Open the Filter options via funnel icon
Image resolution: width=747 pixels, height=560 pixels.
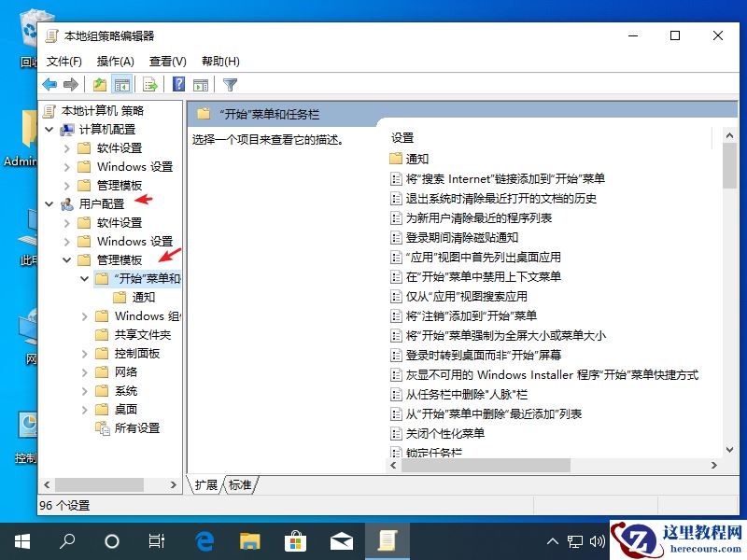(231, 84)
